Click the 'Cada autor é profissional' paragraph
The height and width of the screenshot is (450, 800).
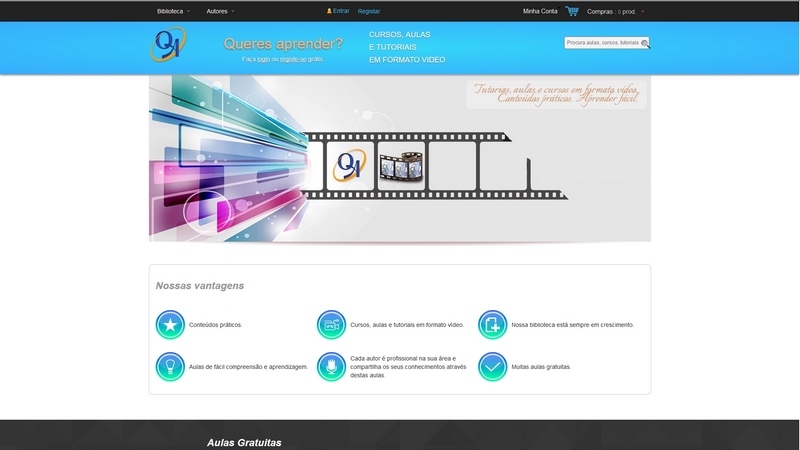[408, 367]
